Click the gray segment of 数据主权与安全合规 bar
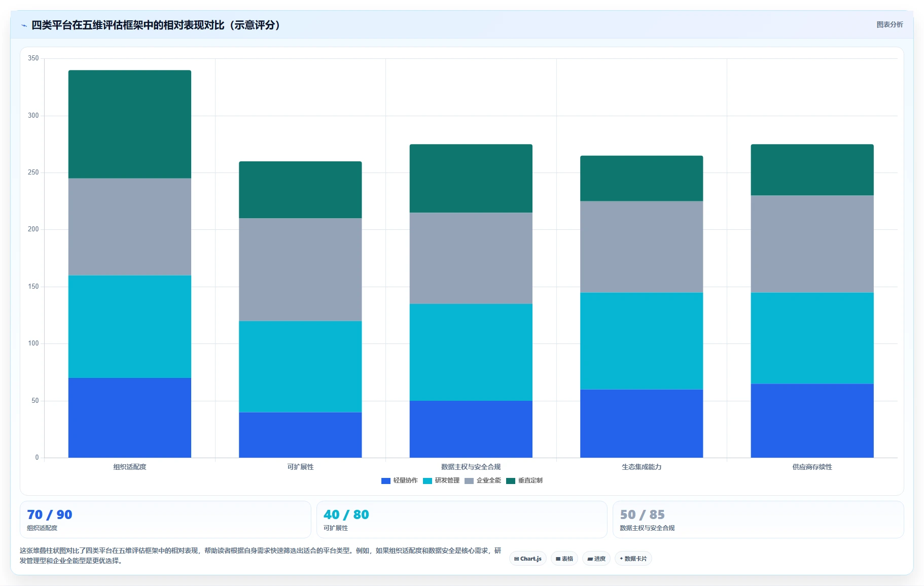This screenshot has width=924, height=586. (471, 258)
